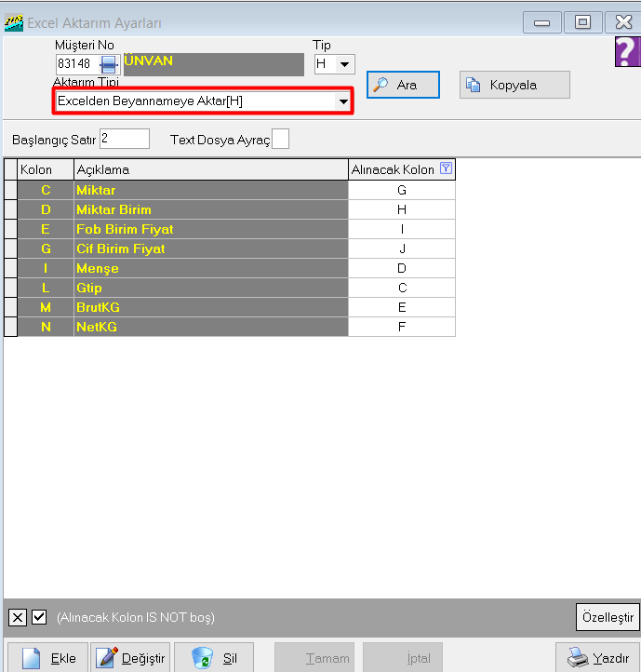Click the Açıklama column header

(211, 169)
